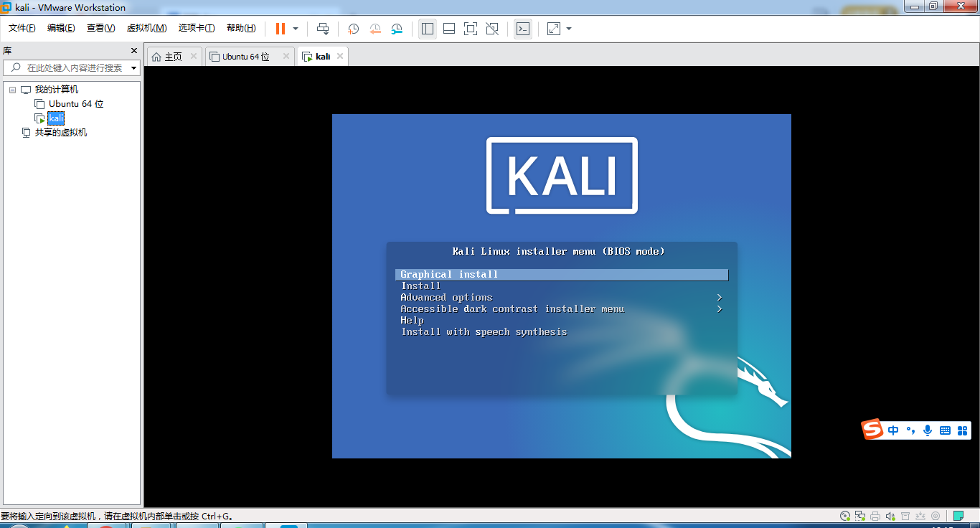This screenshot has width=980, height=528.
Task: Toggle the console view button
Action: [x=523, y=29]
